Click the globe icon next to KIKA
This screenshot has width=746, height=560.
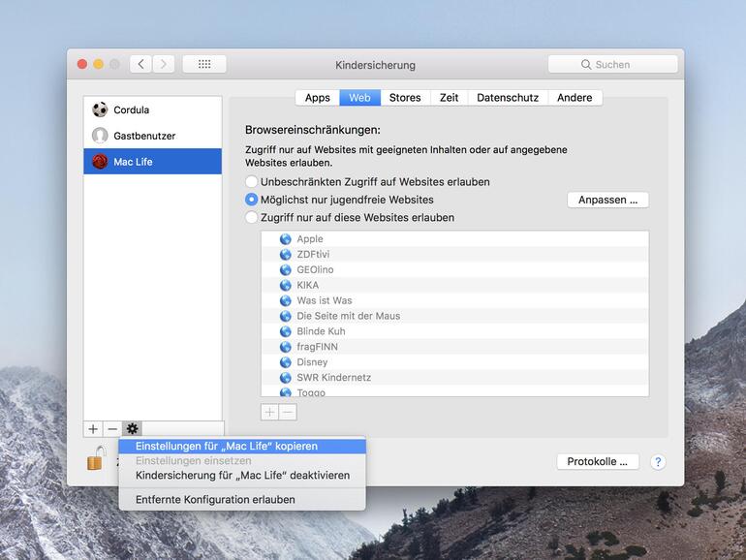286,285
